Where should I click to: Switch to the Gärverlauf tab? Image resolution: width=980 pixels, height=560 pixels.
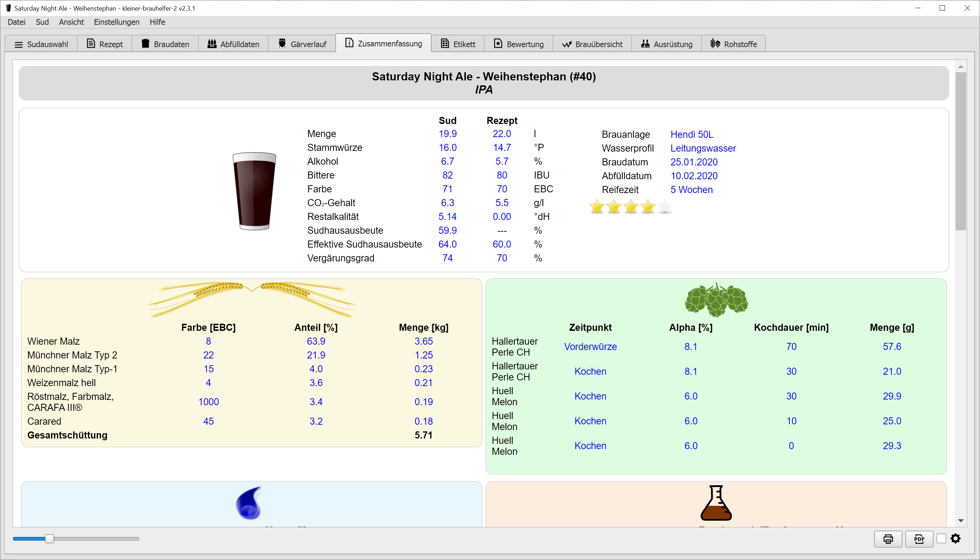pos(302,44)
